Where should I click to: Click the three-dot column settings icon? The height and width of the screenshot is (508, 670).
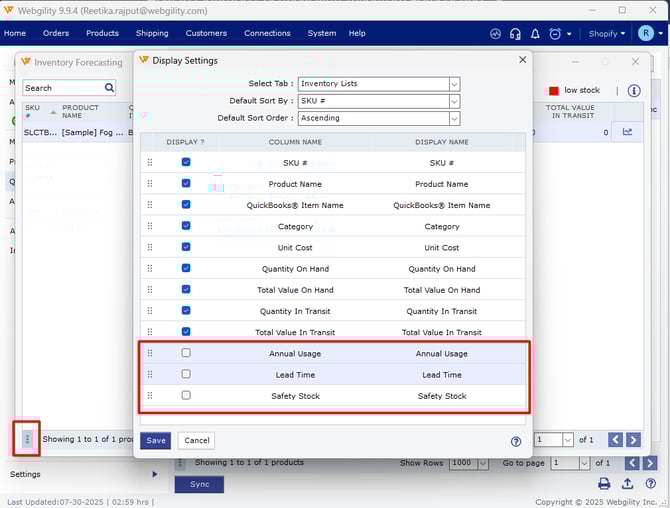(x=27, y=439)
